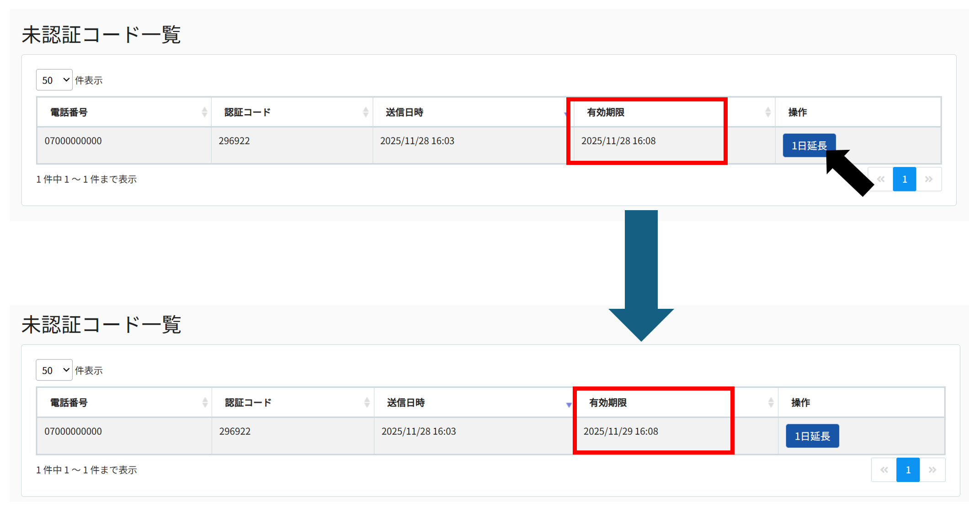This screenshot has height=508, width=980.
Task: Go to previous page in upper pagination
Action: pyautogui.click(x=881, y=179)
